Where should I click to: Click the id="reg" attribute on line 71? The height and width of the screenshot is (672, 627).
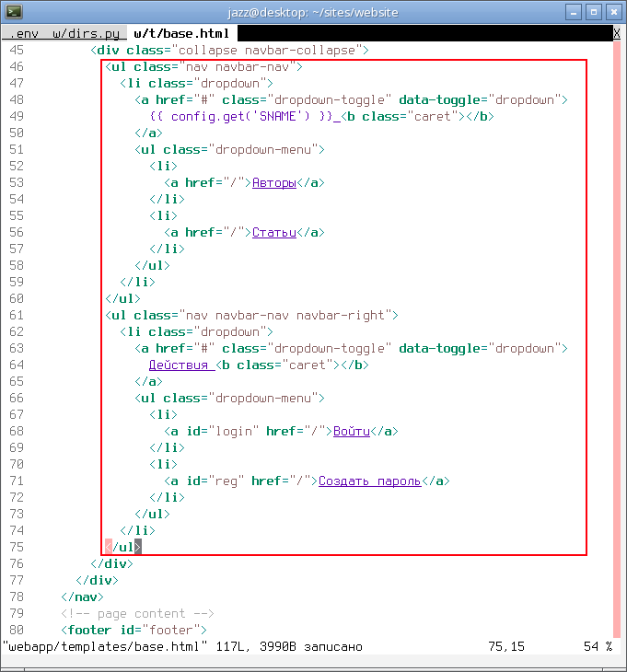tap(215, 481)
